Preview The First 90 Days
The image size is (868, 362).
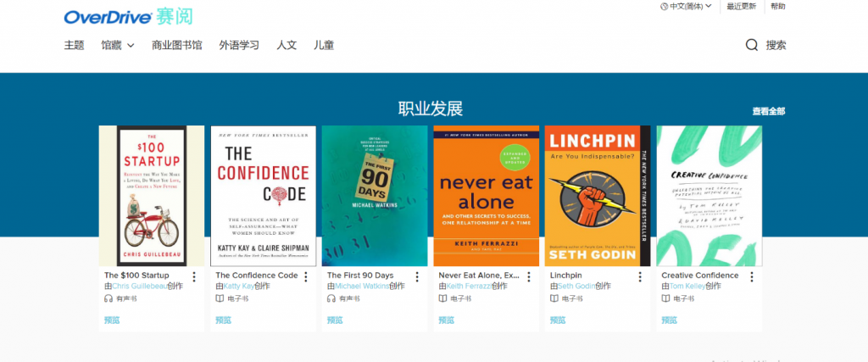[x=335, y=320]
